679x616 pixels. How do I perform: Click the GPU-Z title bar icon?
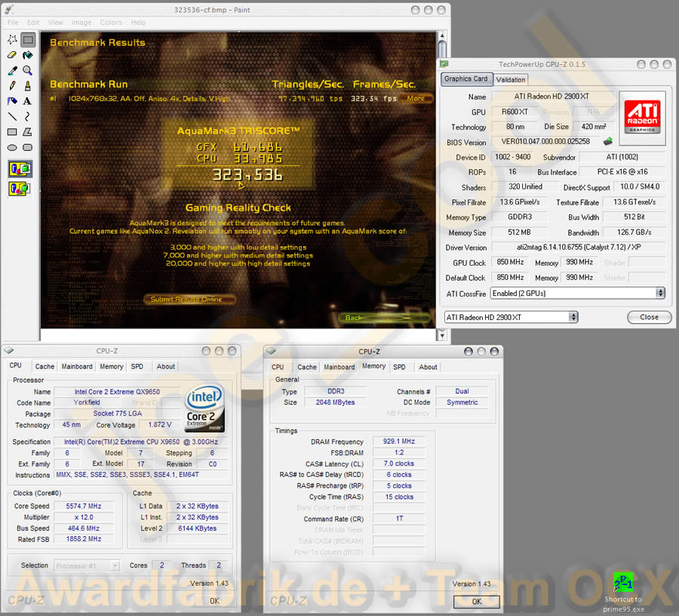tap(444, 64)
